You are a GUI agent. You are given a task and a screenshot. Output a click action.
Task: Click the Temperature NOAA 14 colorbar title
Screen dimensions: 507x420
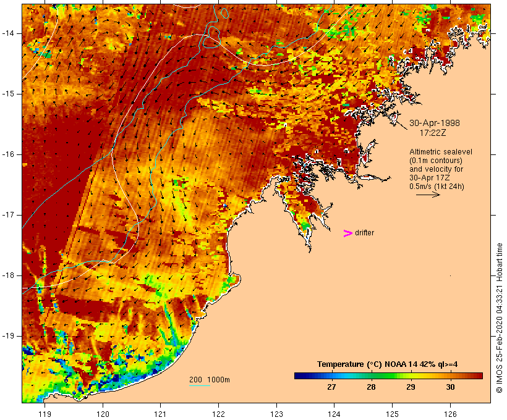(388, 364)
